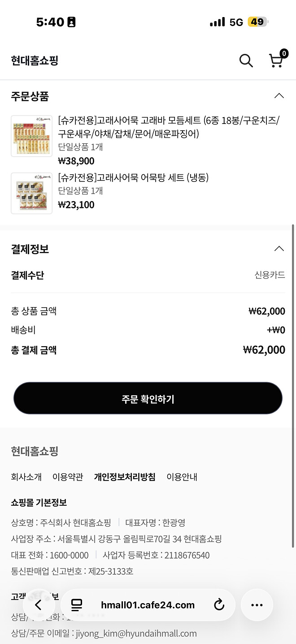
Task: Select 이용안내 in the footer navigation
Action: click(182, 477)
